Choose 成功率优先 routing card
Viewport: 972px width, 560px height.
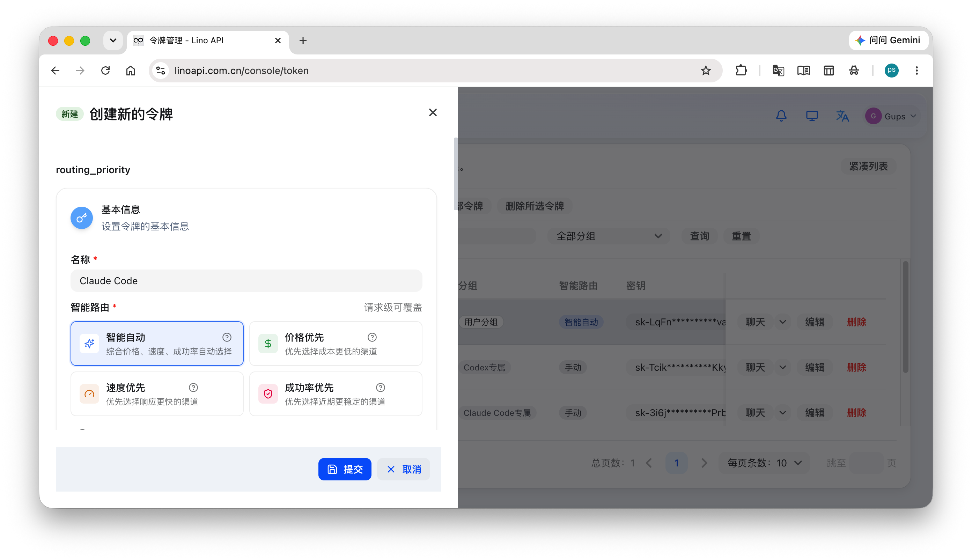click(336, 393)
